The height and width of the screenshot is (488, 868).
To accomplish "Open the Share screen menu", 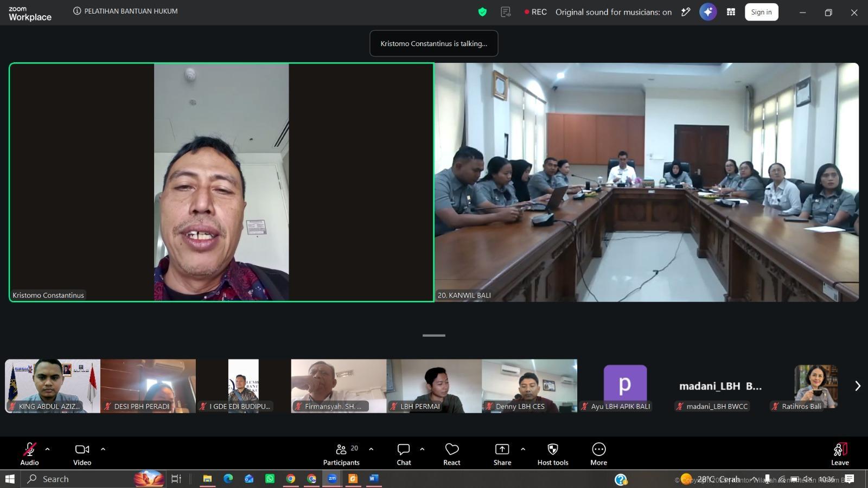I will point(502,454).
